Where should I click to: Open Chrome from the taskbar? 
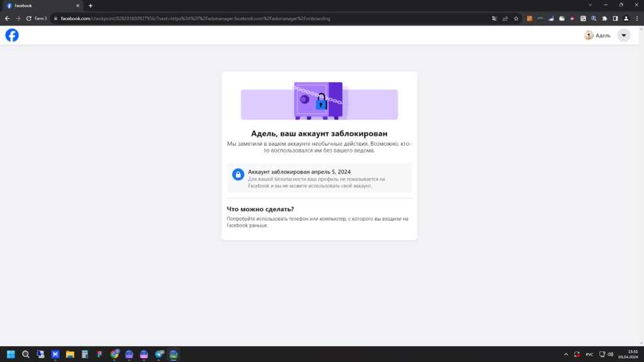point(114,354)
